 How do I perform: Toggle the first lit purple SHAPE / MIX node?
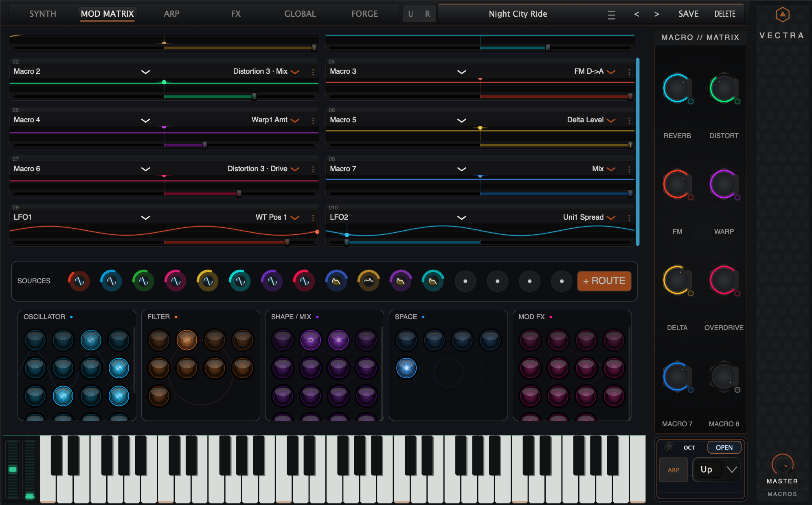311,340
